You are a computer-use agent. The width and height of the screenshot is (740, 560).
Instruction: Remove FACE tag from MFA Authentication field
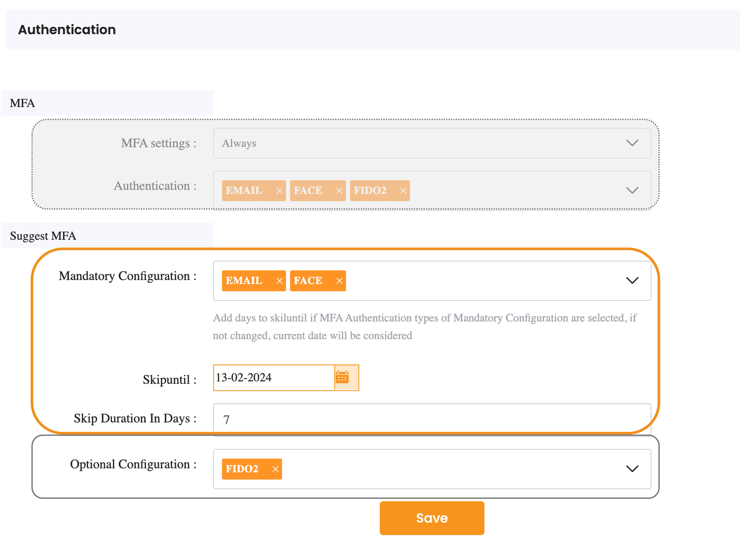click(339, 191)
